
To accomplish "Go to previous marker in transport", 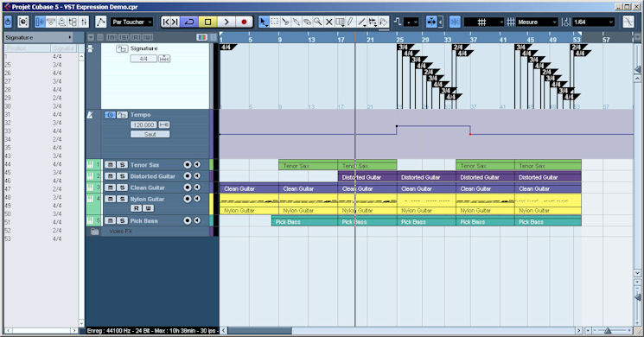I will pyautogui.click(x=165, y=22).
